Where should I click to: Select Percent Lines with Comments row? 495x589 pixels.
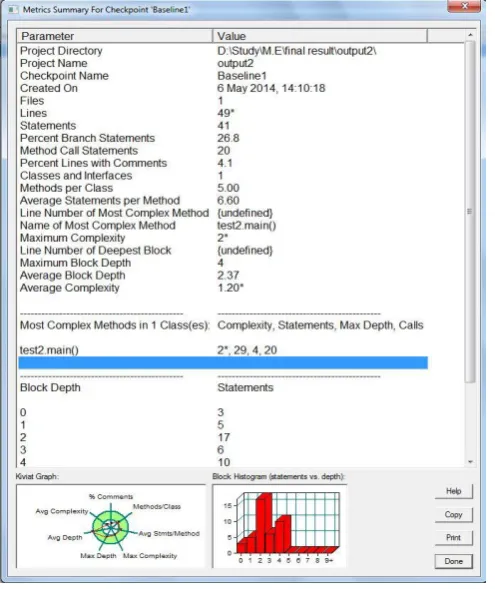point(223,163)
